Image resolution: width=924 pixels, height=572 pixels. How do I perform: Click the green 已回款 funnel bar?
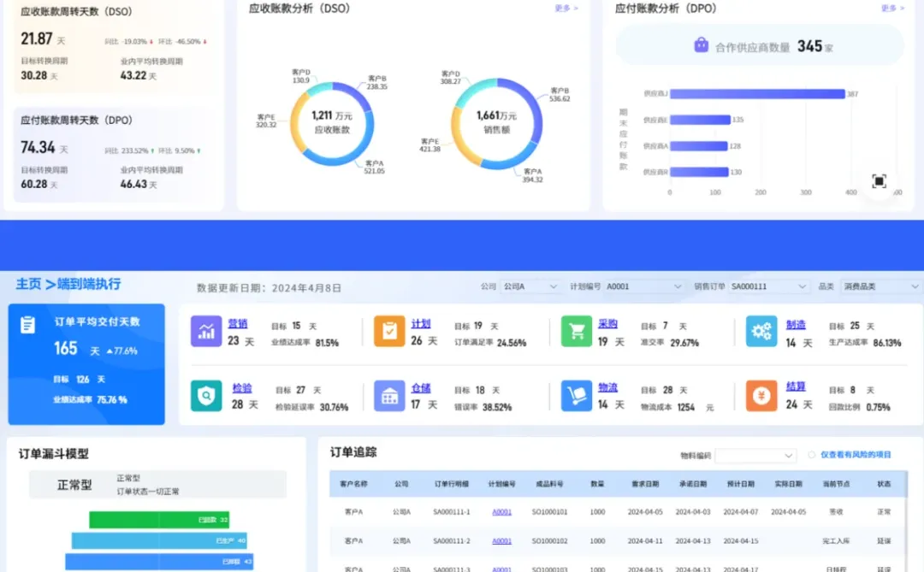point(159,520)
